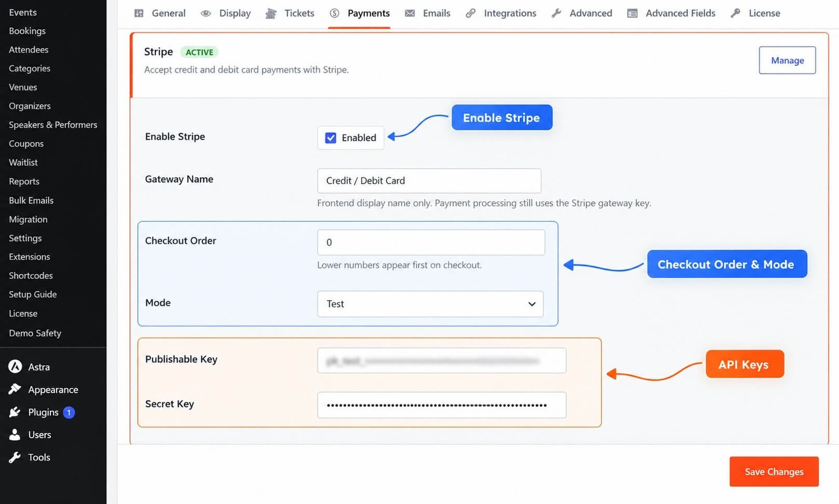This screenshot has width=839, height=504.
Task: Click the Manage button for Stripe
Action: (x=787, y=60)
